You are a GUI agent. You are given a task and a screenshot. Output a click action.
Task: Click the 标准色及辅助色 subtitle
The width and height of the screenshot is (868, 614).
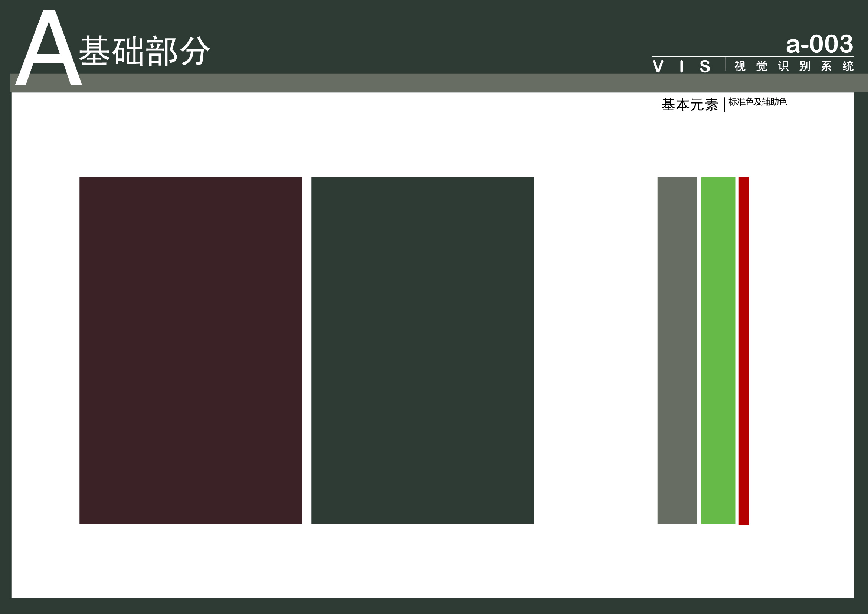point(757,102)
